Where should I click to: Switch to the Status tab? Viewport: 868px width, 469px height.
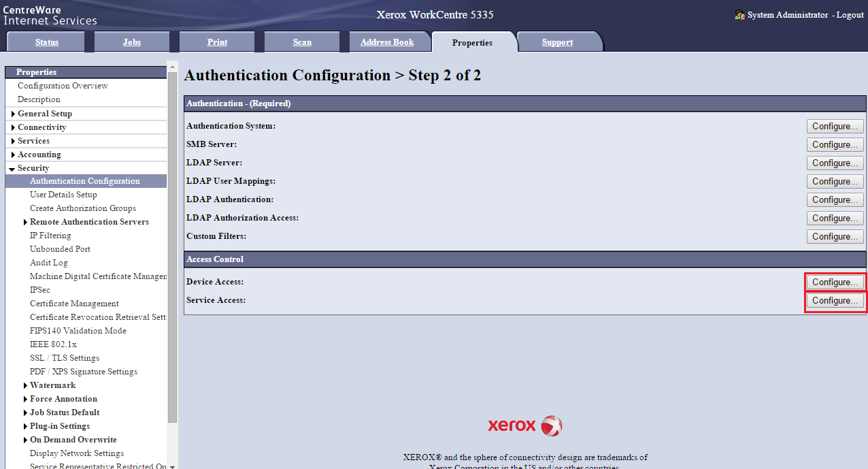tap(47, 42)
